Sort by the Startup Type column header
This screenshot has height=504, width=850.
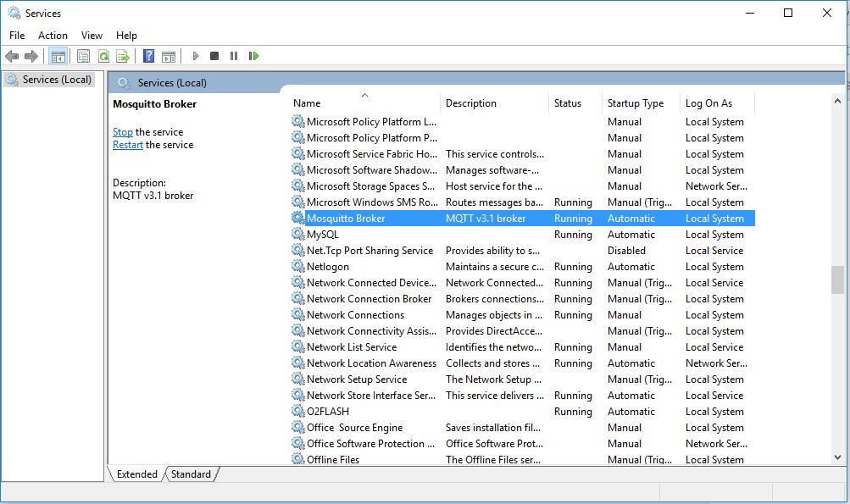click(636, 103)
